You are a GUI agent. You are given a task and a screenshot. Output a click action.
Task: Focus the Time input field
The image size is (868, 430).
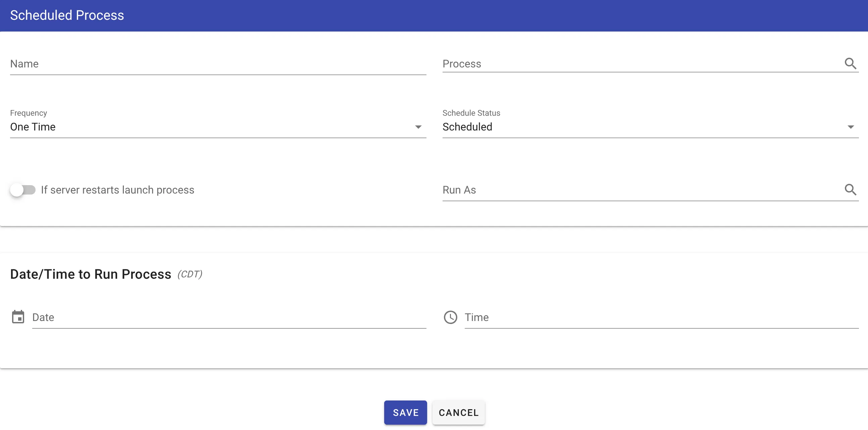(x=661, y=317)
